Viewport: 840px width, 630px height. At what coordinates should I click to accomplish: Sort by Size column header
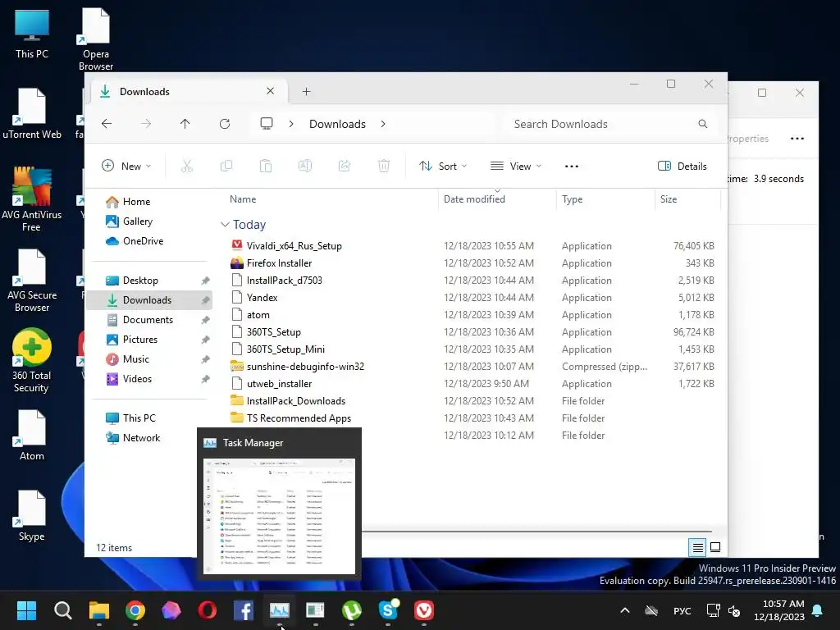tap(668, 199)
